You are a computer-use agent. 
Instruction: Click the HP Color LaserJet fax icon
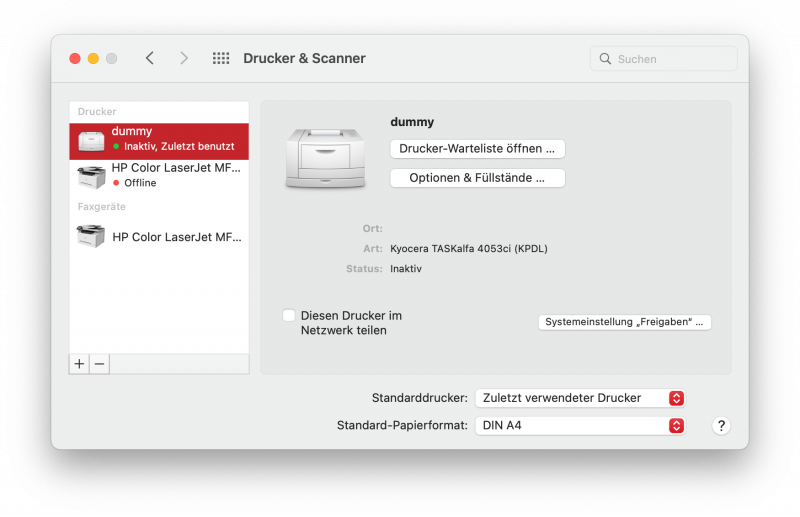pos(91,236)
